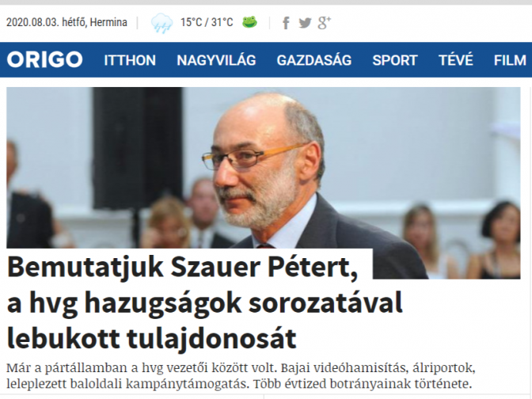532x399 pixels.
Task: Open the headline 'Bemutatjuk Szauer Pétert'
Action: 183,267
